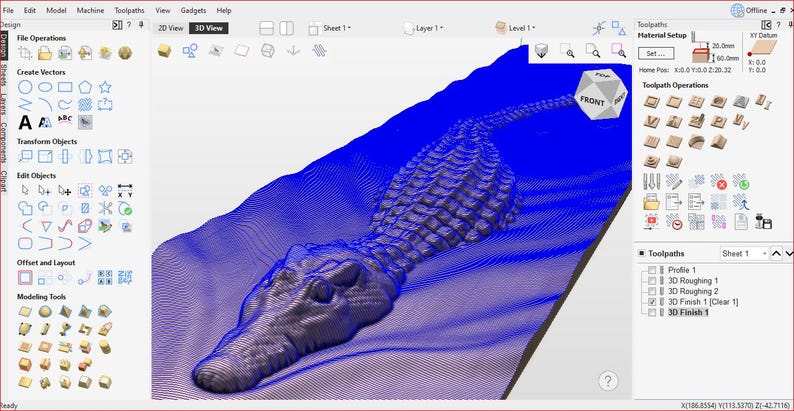Click the Delete toolpath red X icon
The image size is (794, 411).
[x=718, y=181]
